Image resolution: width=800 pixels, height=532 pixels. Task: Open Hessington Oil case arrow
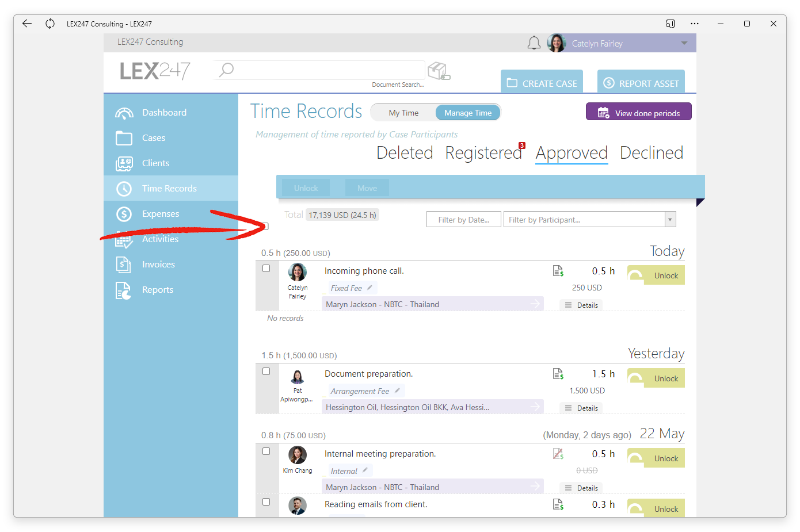coord(535,407)
